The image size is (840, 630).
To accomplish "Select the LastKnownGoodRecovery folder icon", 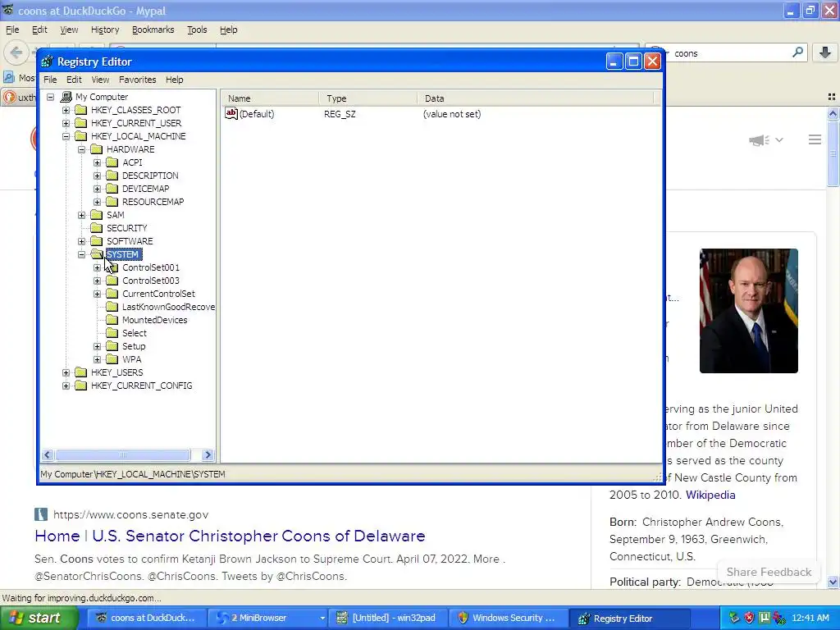I will (112, 307).
